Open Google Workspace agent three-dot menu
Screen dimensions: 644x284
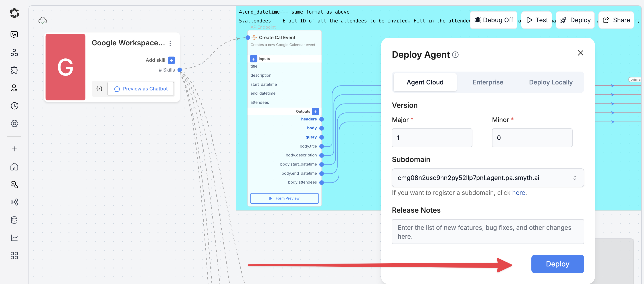(170, 43)
